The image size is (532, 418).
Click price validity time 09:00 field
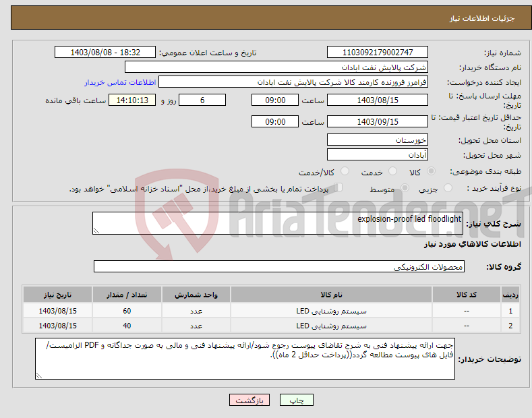click(x=275, y=121)
